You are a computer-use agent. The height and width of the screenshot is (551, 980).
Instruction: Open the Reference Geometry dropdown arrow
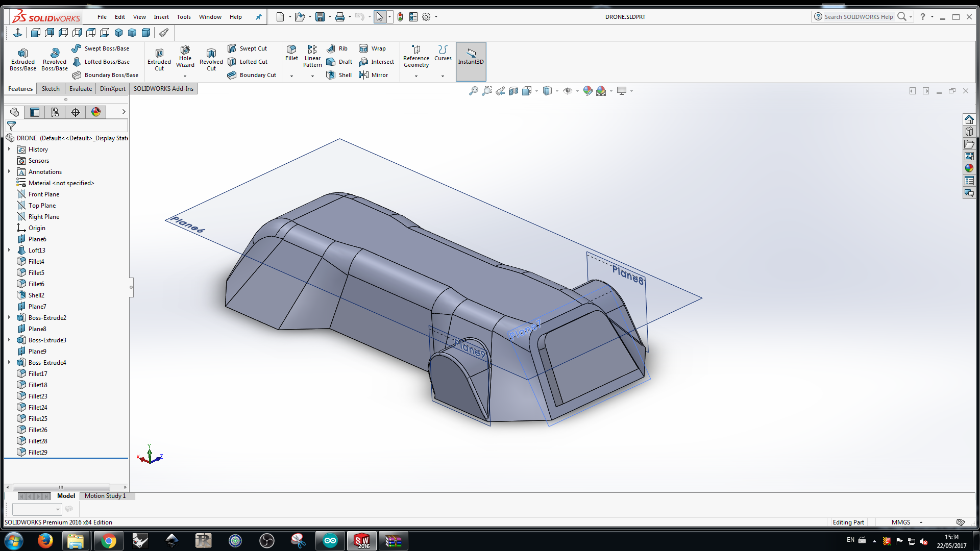[416, 76]
